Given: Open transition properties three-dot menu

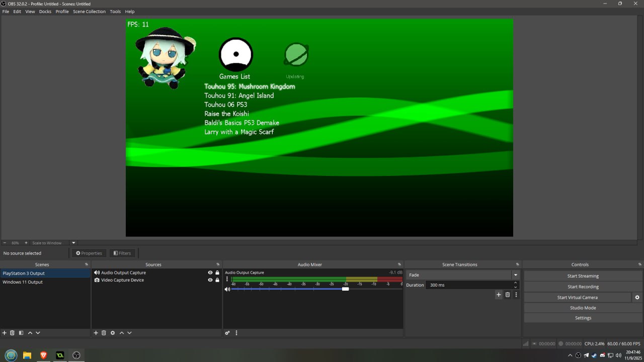Looking at the screenshot, I should tap(516, 295).
